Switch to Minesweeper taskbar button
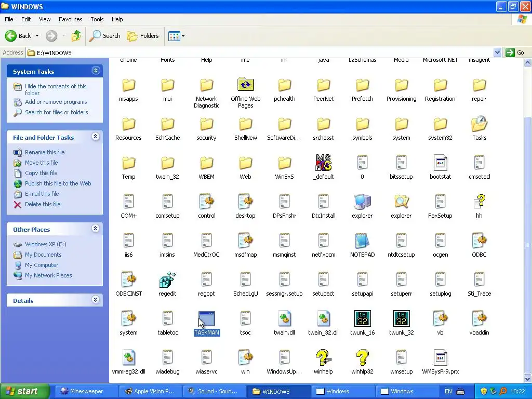This screenshot has width=532, height=399. [x=86, y=391]
